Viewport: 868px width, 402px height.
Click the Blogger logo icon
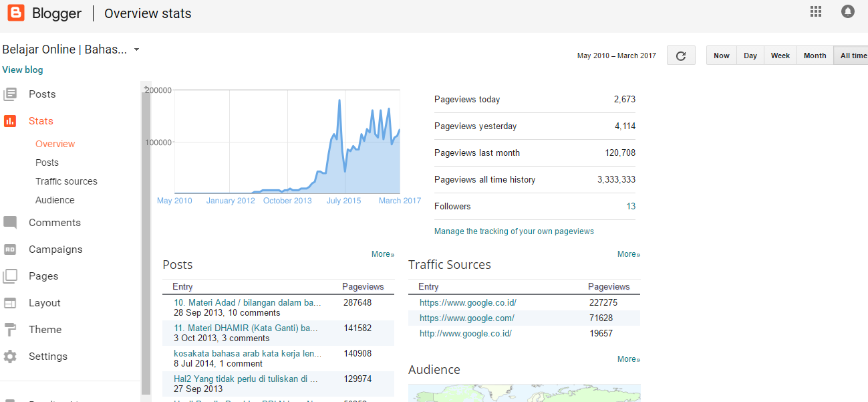(16, 13)
